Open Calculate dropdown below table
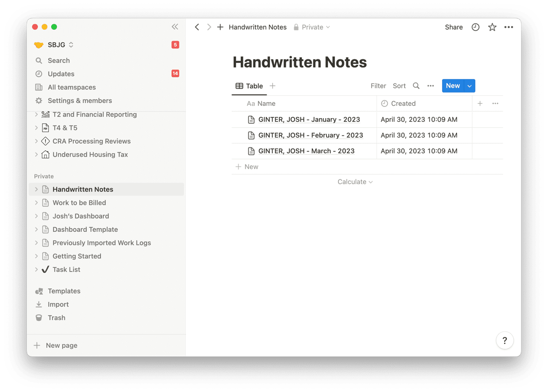 tap(355, 182)
